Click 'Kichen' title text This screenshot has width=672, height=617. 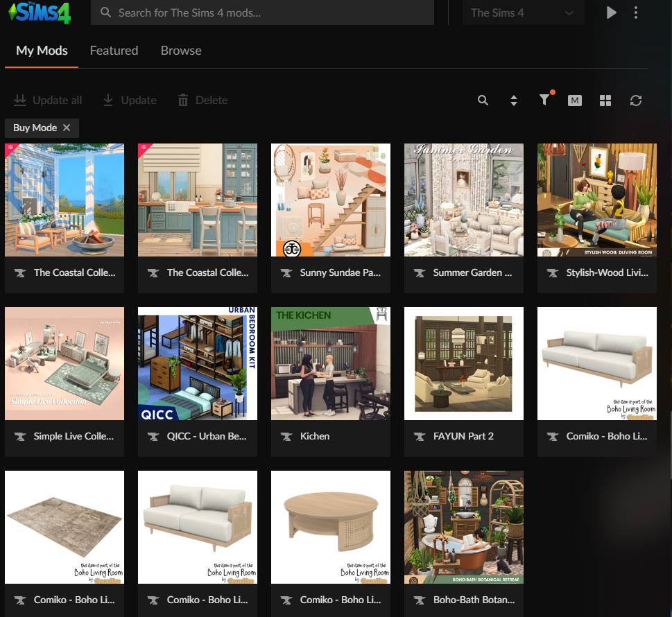(315, 436)
